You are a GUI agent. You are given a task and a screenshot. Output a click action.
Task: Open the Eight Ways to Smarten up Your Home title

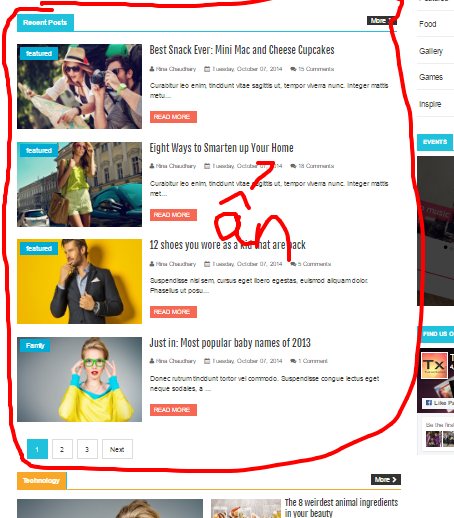221,148
